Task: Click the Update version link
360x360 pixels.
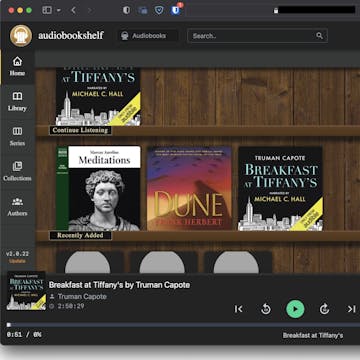Action: tap(17, 261)
